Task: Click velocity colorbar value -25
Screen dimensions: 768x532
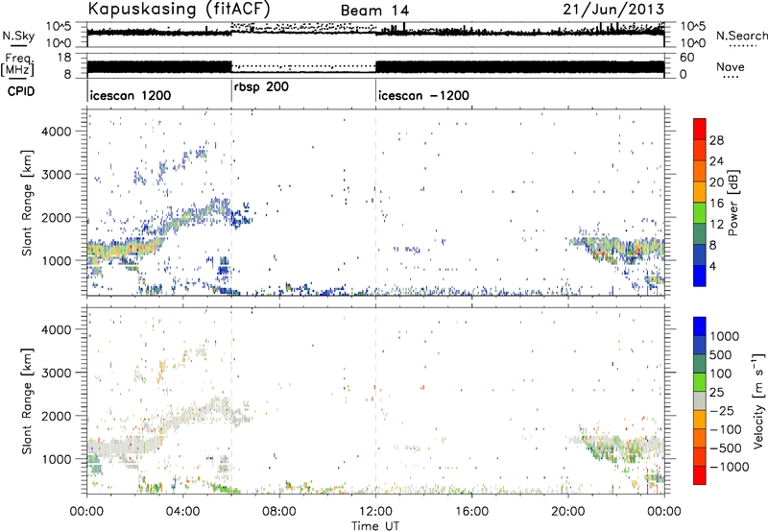Action: coord(722,411)
